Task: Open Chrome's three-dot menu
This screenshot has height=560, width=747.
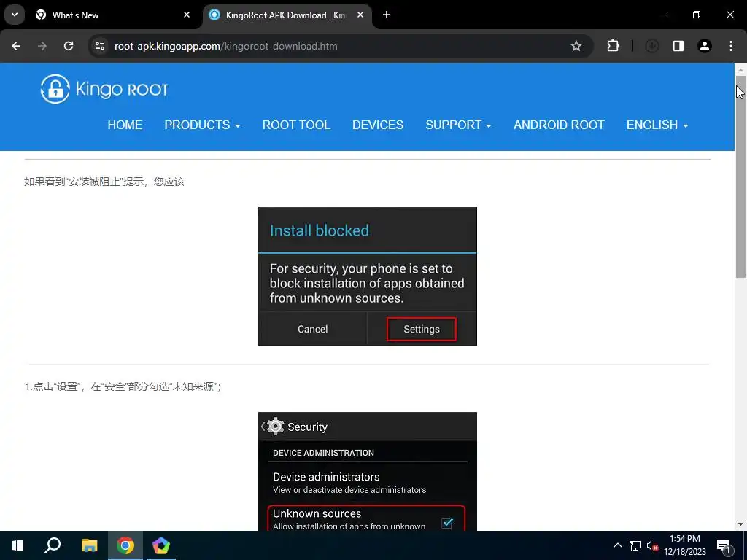Action: pos(731,46)
